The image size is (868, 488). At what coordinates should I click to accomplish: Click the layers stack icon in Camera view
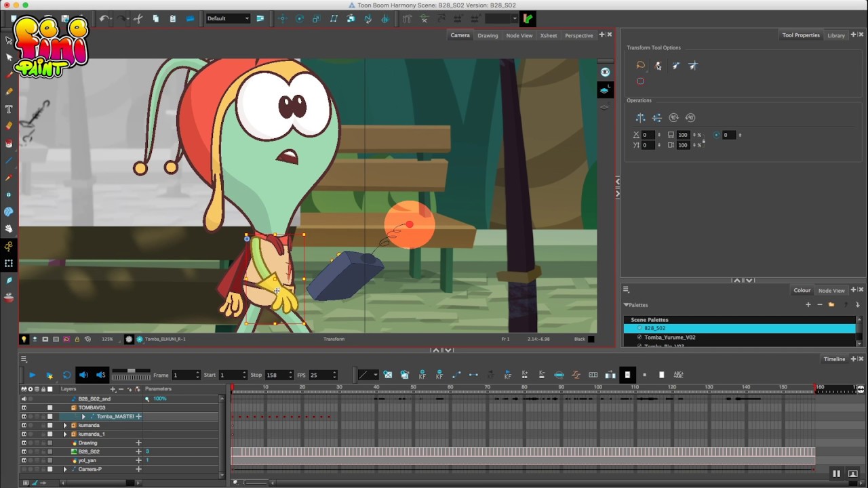pos(605,89)
